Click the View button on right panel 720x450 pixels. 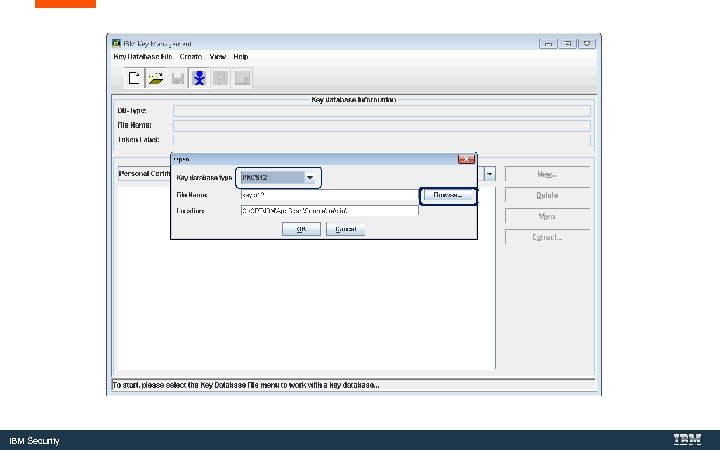coord(547,216)
